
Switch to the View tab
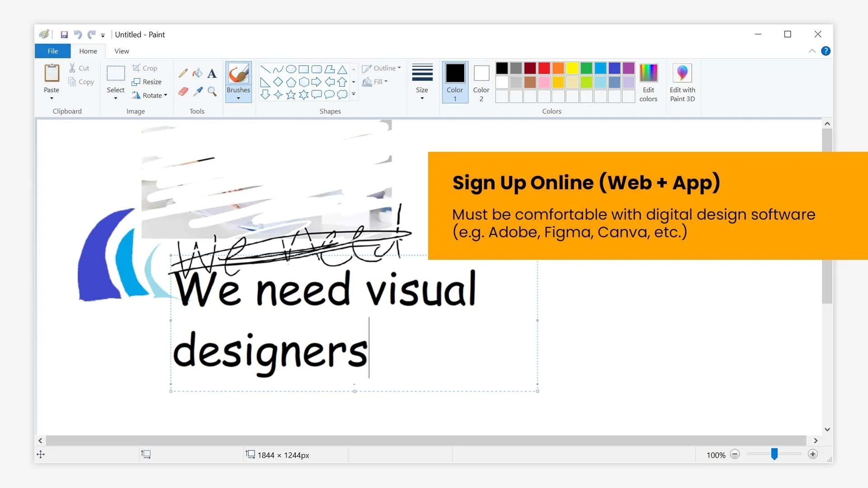click(x=121, y=51)
